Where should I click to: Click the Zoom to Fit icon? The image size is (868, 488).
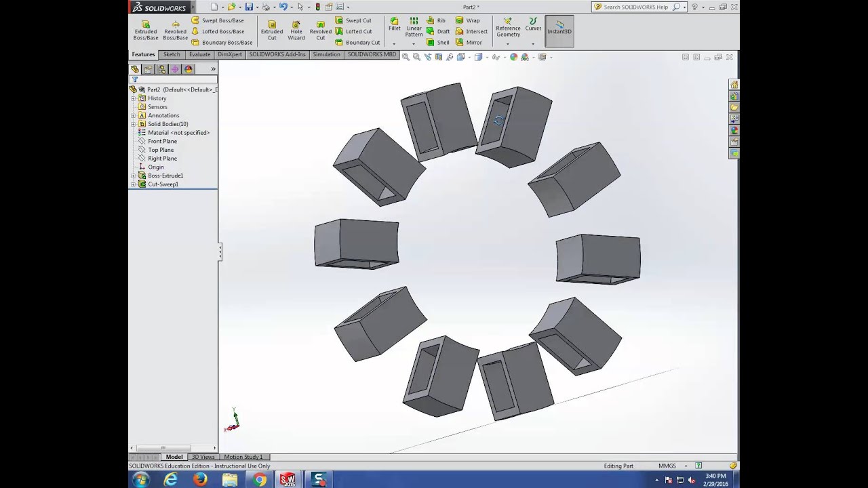pos(406,57)
